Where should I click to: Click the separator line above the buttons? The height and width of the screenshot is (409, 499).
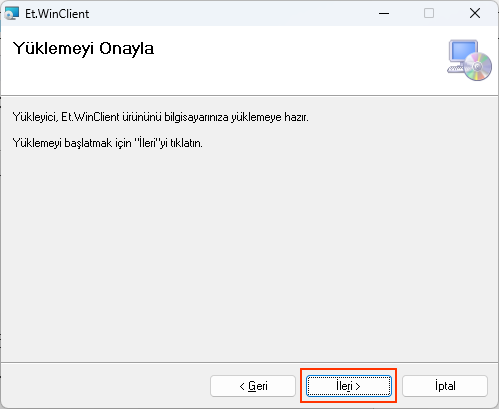[249, 362]
